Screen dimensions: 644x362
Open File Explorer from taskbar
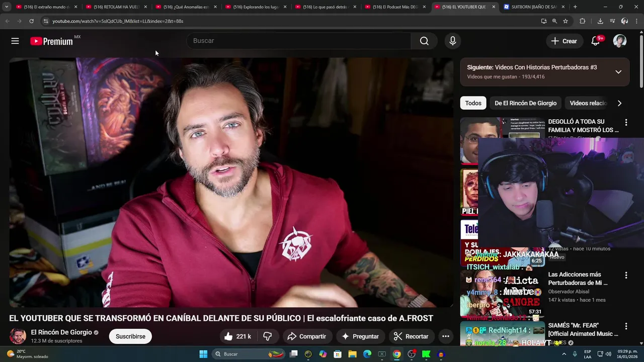[352, 354]
